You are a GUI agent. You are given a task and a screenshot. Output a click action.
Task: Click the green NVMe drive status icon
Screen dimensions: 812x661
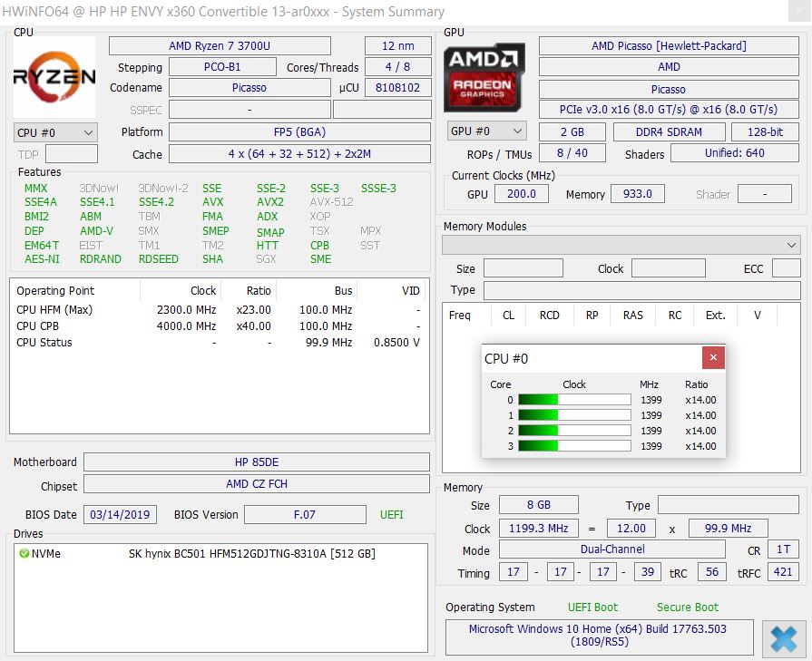click(24, 553)
